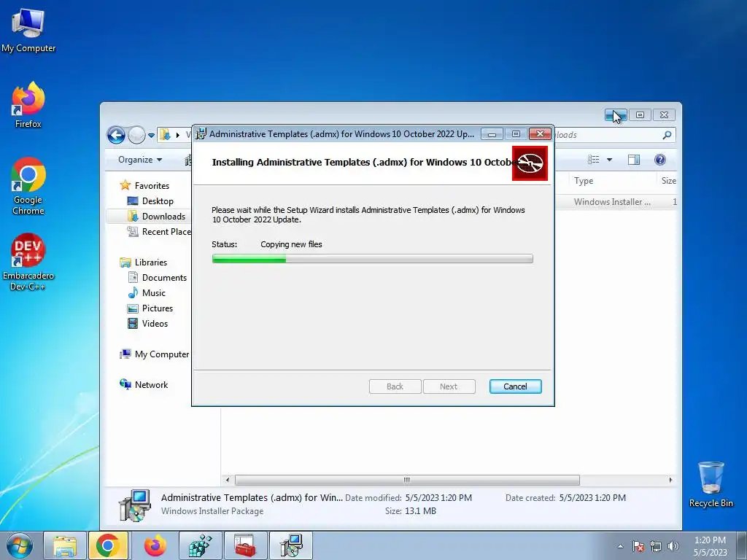The height and width of the screenshot is (560, 747).
Task: Click the address bar path arrow
Action: point(178,135)
